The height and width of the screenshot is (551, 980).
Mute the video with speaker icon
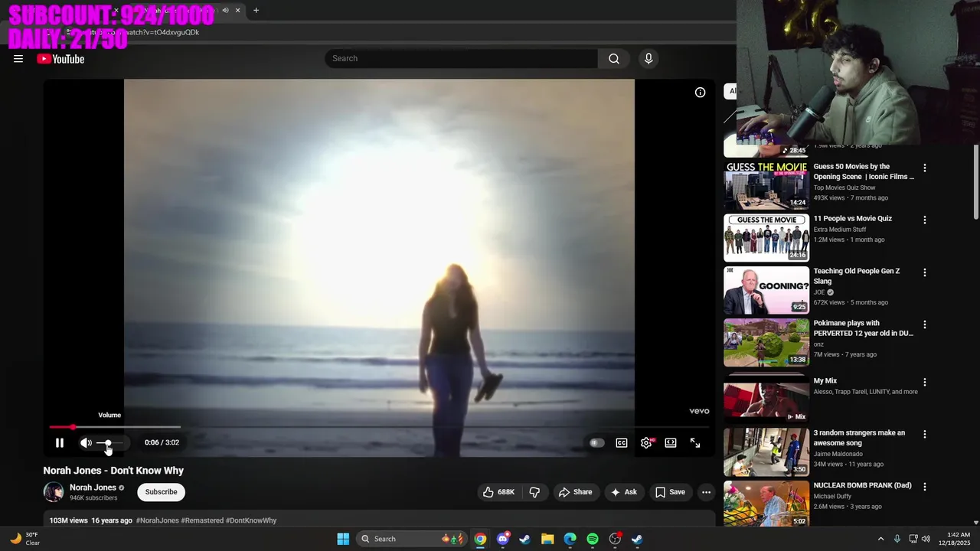click(x=86, y=442)
